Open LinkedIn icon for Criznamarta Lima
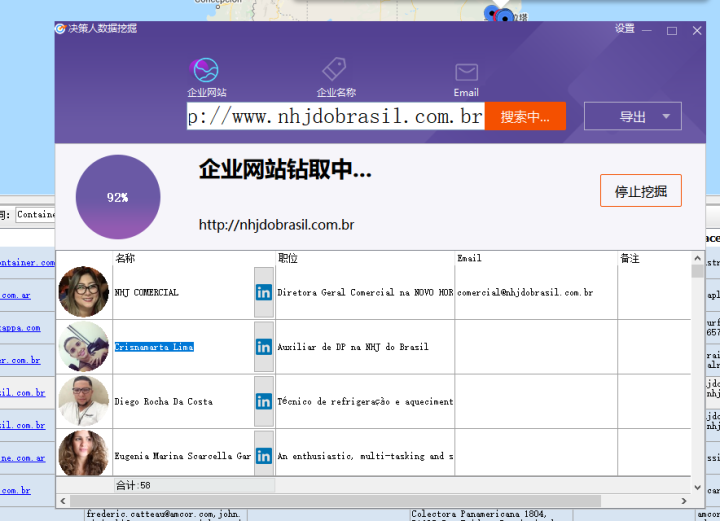Viewport: 720px width, 521px height. (264, 347)
